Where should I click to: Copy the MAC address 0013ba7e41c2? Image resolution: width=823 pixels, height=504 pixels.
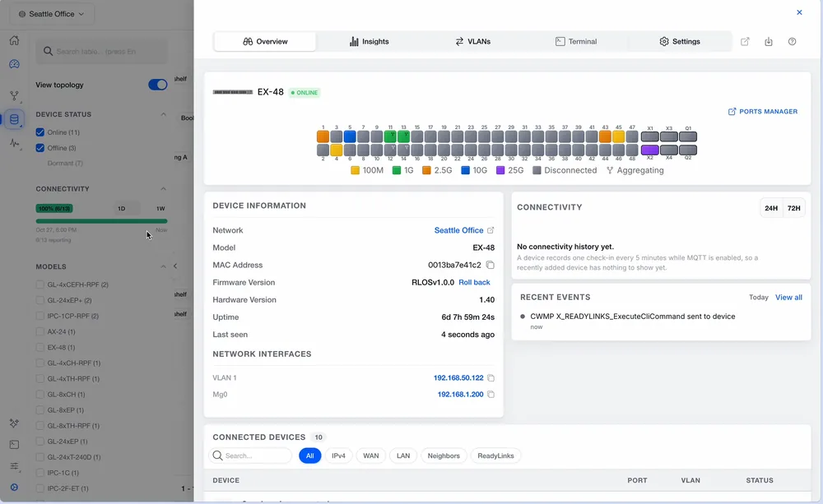pyautogui.click(x=491, y=265)
